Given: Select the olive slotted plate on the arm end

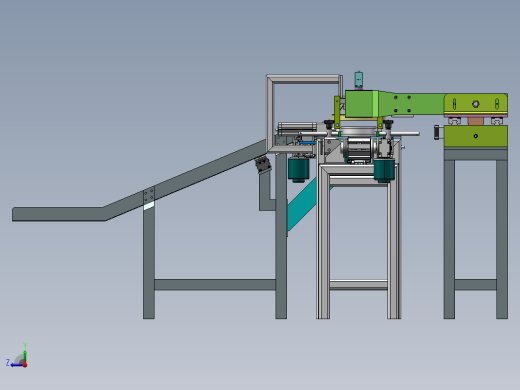Looking at the screenshot, I should [476, 104].
